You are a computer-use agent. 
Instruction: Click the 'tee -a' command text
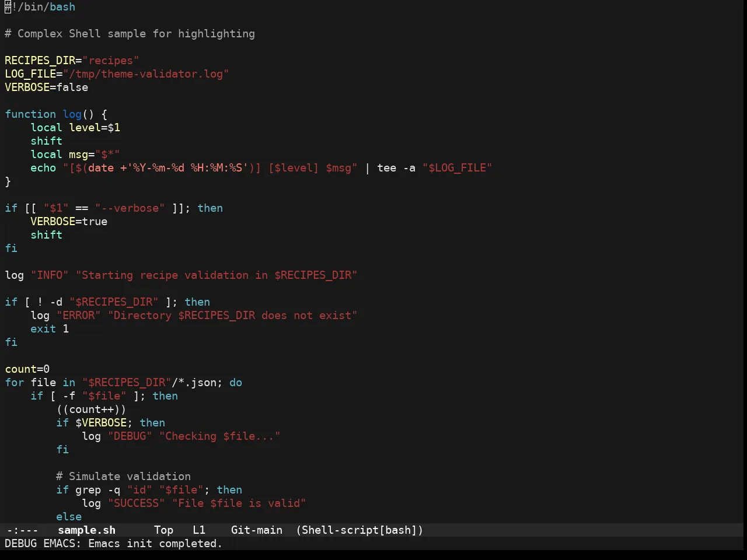point(396,168)
